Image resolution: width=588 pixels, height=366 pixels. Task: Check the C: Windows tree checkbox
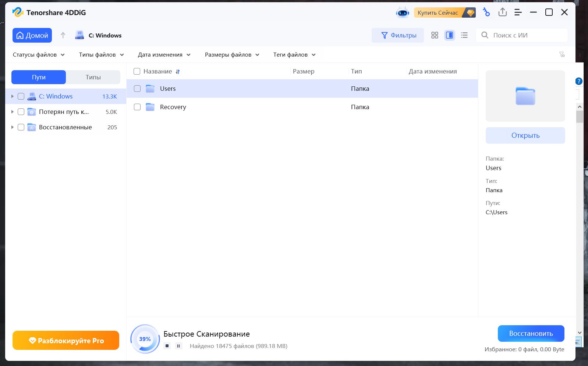pos(21,96)
